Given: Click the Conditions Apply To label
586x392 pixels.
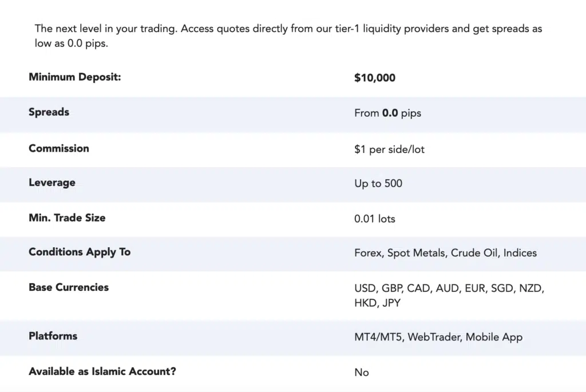Looking at the screenshot, I should tap(80, 252).
